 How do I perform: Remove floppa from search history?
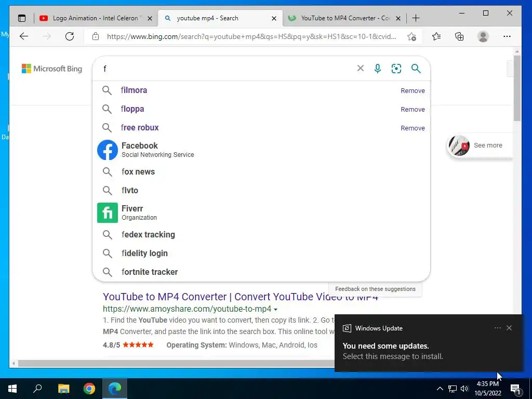(413, 109)
